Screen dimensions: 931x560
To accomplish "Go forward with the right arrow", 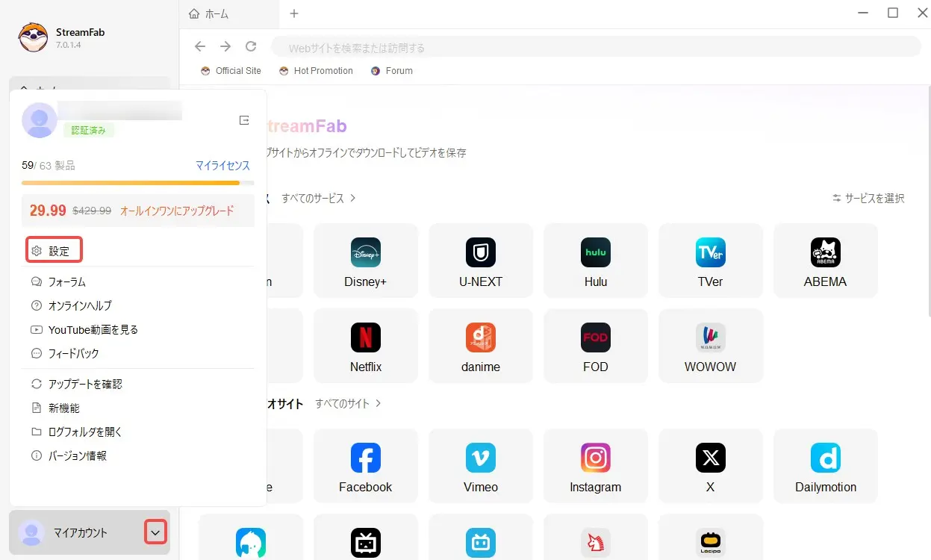I will pyautogui.click(x=225, y=46).
